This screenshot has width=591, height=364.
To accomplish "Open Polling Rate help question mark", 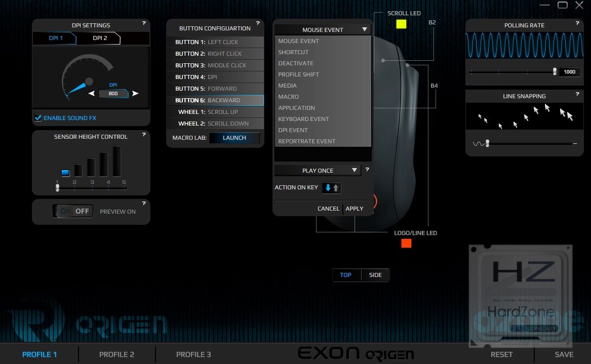I will pyautogui.click(x=577, y=23).
